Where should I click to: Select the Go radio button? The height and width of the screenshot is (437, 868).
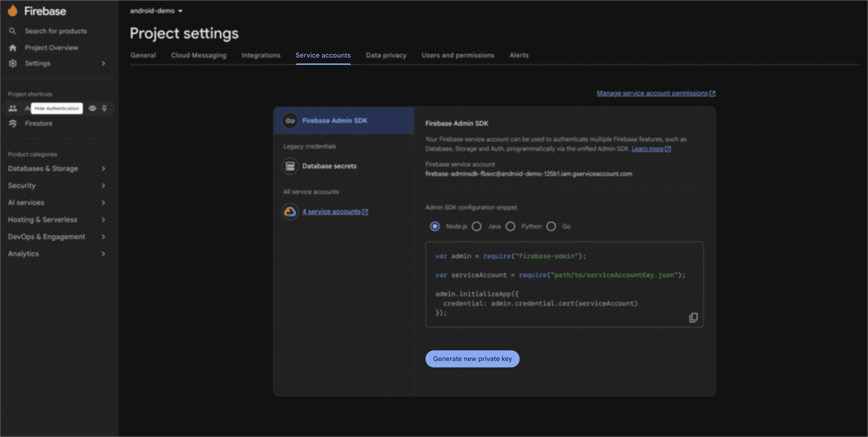551,226
